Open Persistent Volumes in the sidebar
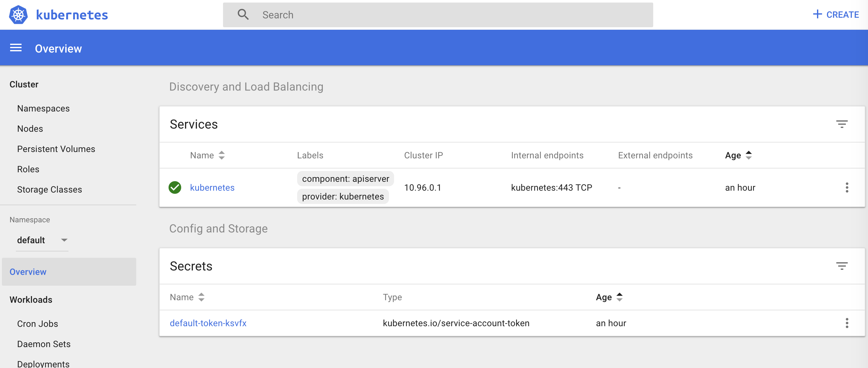Viewport: 868px width, 368px height. click(x=56, y=149)
